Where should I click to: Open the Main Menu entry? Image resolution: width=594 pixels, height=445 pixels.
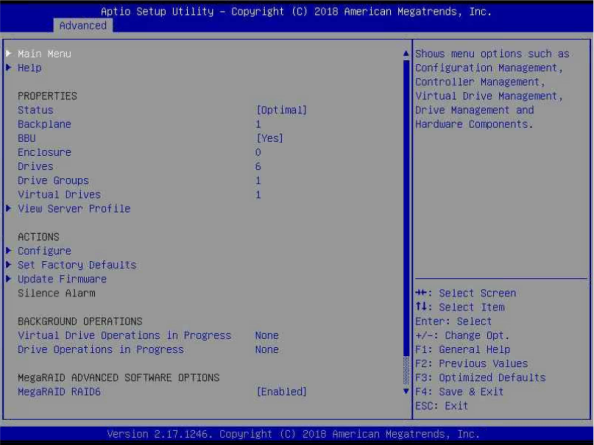point(44,54)
